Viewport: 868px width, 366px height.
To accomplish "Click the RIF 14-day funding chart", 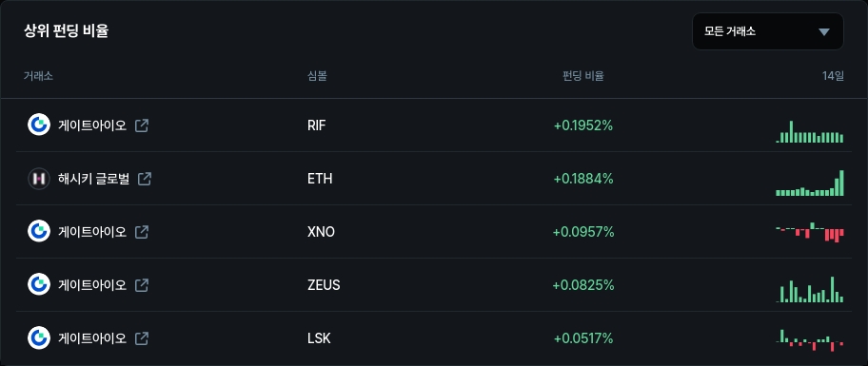I will (810, 131).
